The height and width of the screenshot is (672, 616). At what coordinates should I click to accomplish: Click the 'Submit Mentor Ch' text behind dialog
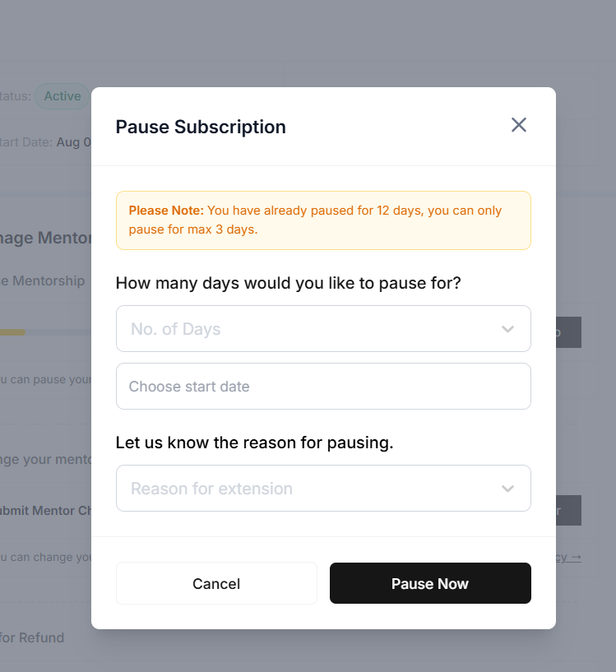pyautogui.click(x=46, y=510)
